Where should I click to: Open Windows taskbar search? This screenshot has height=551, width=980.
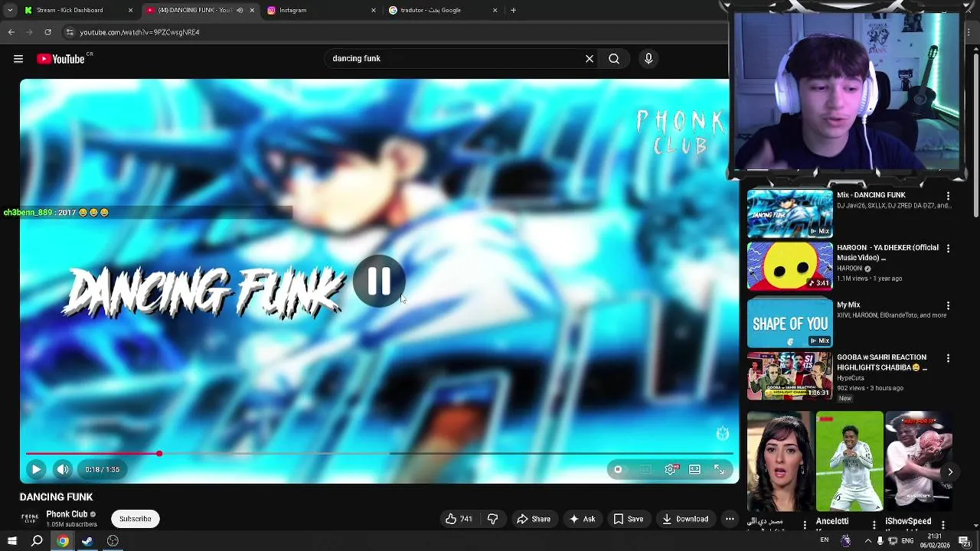37,541
